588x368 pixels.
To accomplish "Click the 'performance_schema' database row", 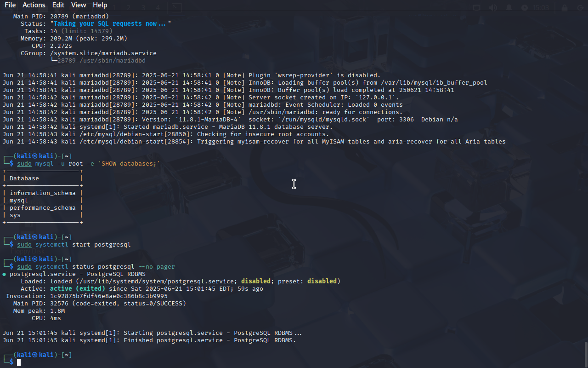I will 42,208.
